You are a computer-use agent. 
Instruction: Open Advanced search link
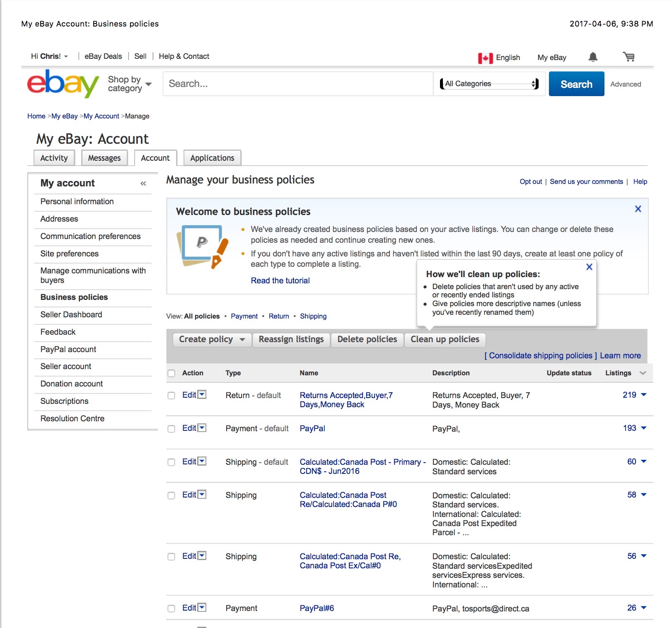click(x=626, y=84)
